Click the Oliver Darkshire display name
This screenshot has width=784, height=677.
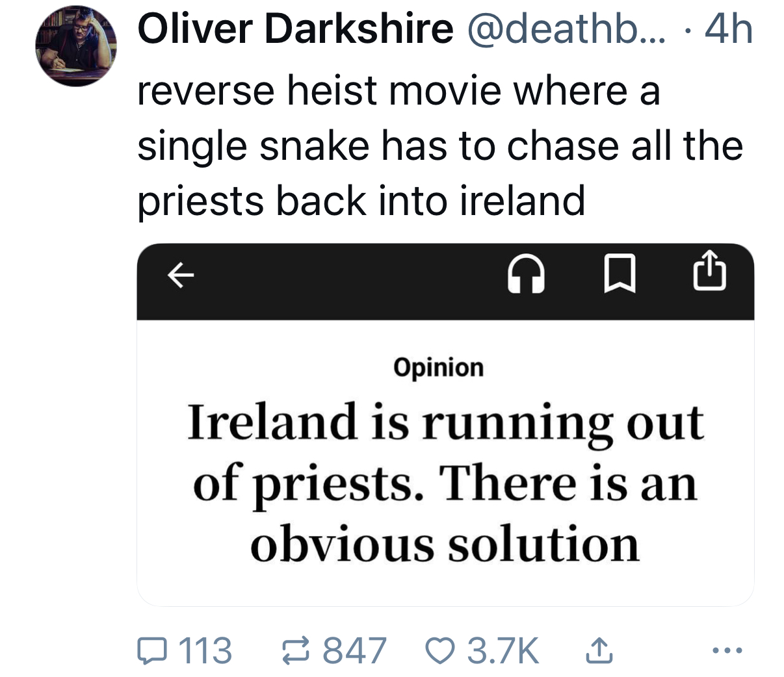point(295,30)
